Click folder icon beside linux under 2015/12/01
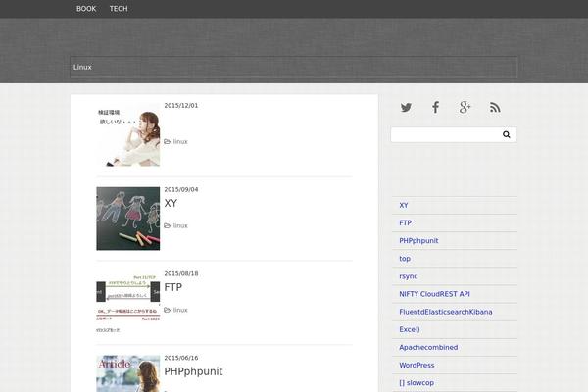Image resolution: width=588 pixels, height=392 pixels. (x=168, y=142)
